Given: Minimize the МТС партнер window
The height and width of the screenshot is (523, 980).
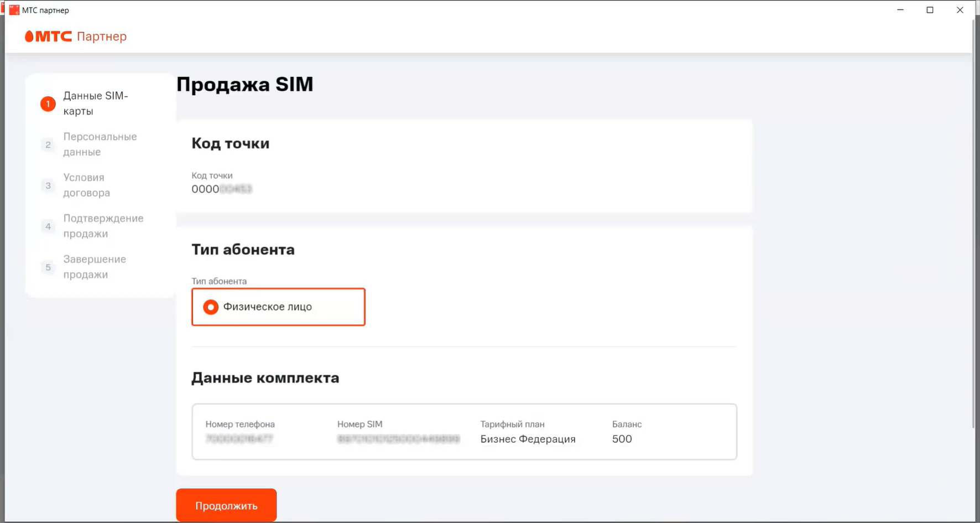Looking at the screenshot, I should 900,10.
